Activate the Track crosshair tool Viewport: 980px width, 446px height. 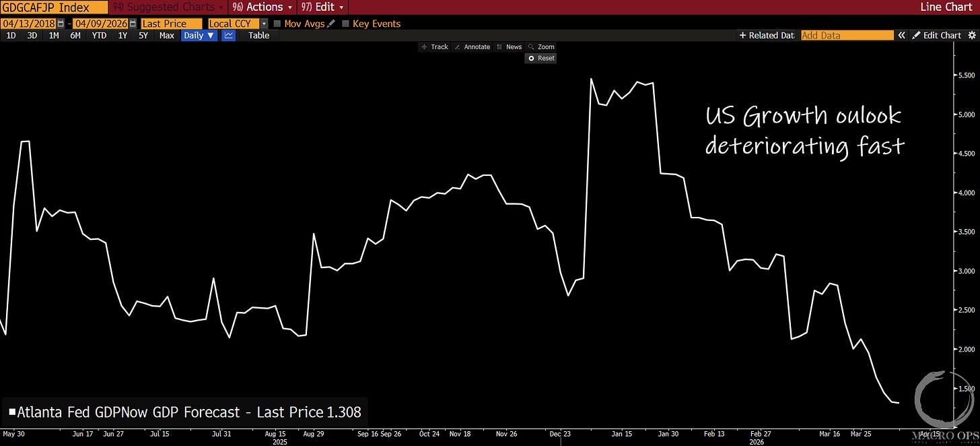pos(435,47)
